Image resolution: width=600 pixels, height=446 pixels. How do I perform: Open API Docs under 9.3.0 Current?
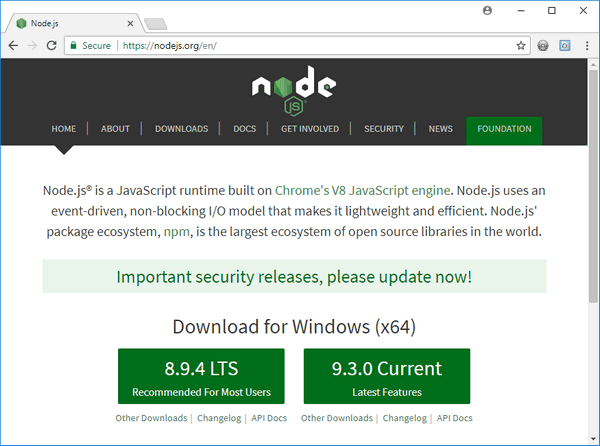click(455, 418)
